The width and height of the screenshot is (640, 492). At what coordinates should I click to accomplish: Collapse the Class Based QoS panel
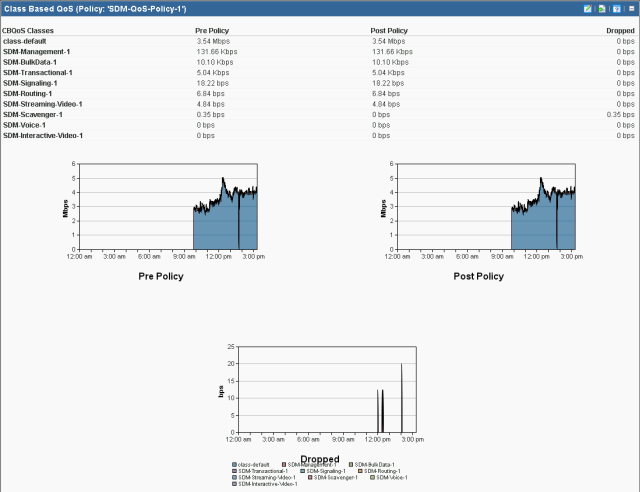pyautogui.click(x=631, y=8)
